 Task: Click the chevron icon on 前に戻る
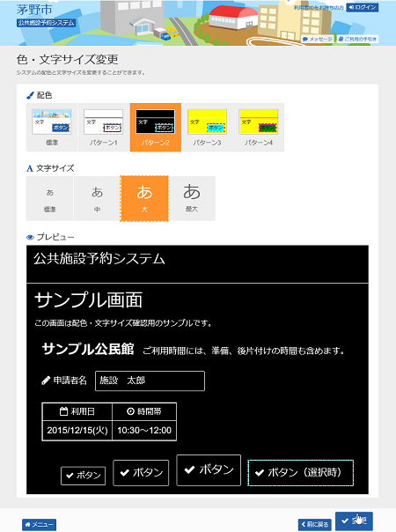[304, 525]
